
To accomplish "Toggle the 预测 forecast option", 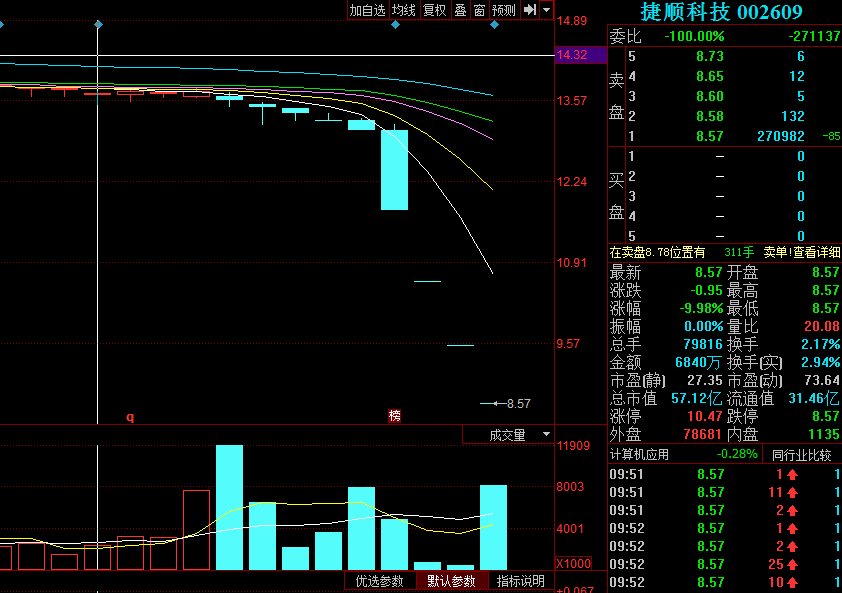I will (x=504, y=10).
